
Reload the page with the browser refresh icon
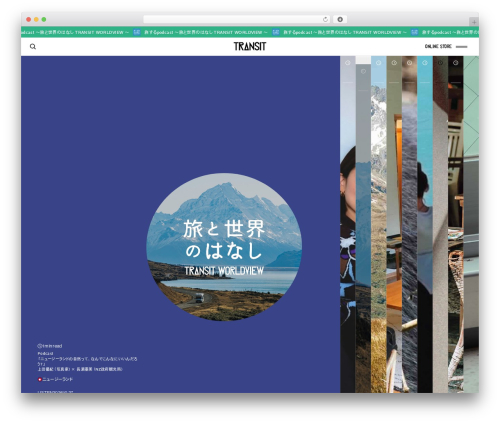point(325,20)
